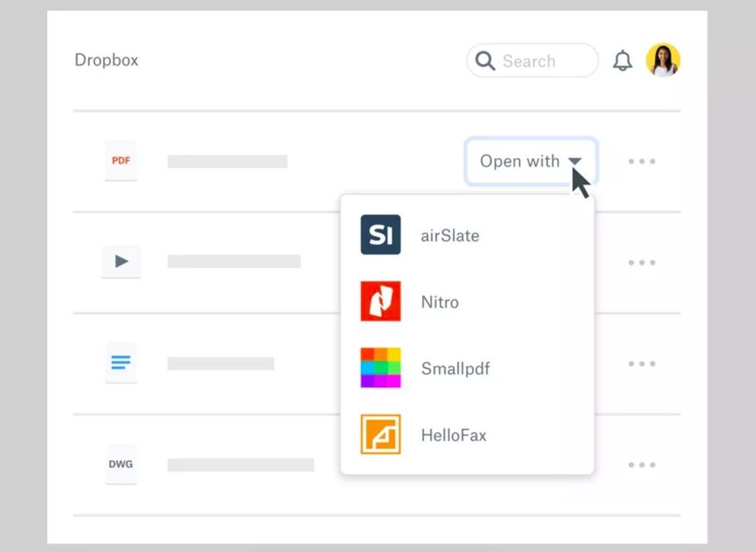Choose airSlate from the Open with menu
The width and height of the screenshot is (756, 552).
467,235
